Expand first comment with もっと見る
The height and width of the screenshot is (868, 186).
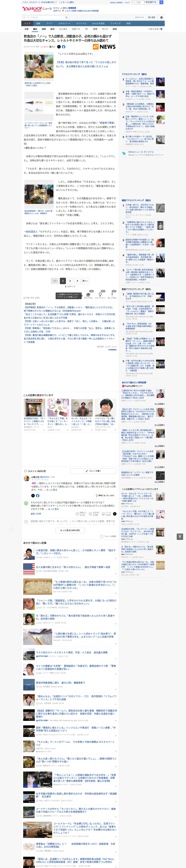click(x=52, y=490)
